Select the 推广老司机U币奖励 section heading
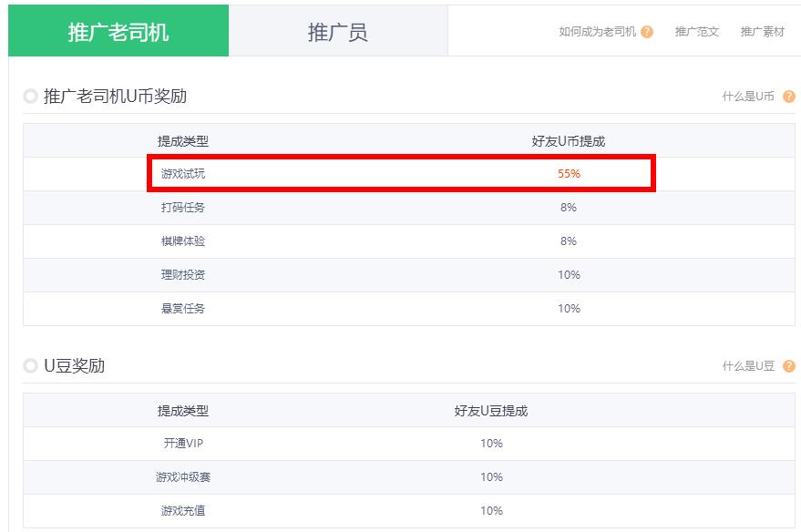 116,96
